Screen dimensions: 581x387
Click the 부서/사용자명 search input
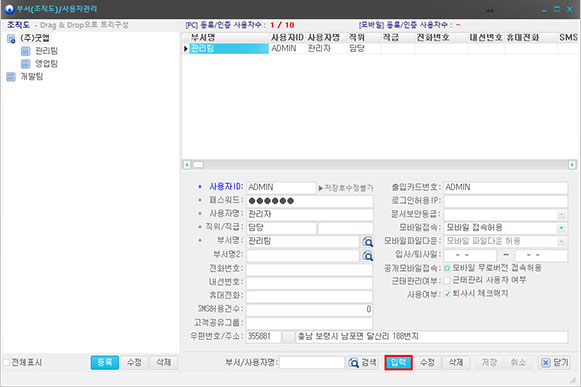[x=312, y=363]
